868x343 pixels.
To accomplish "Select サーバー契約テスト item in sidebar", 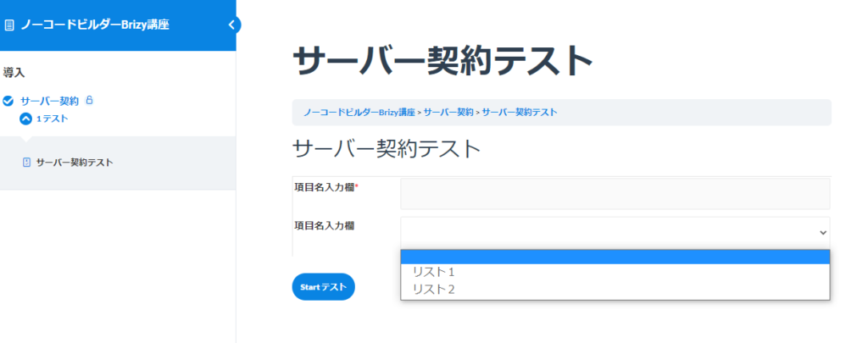I will (75, 162).
